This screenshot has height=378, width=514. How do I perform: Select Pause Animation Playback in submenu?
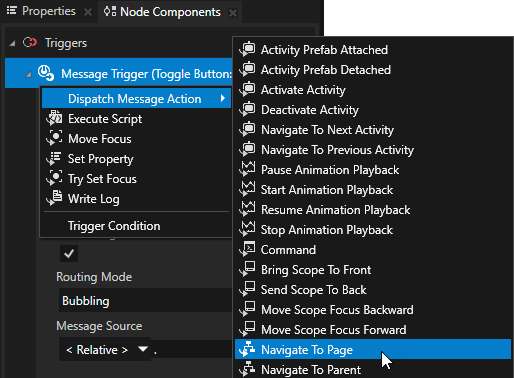coord(373,169)
